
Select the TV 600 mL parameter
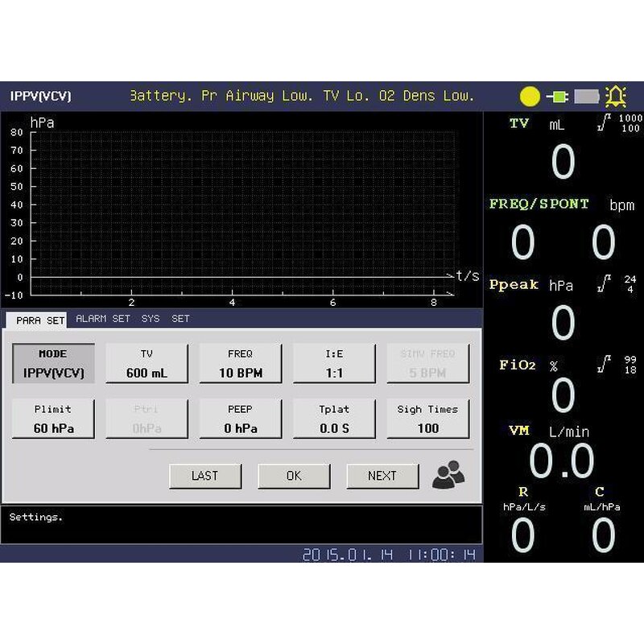pos(147,364)
